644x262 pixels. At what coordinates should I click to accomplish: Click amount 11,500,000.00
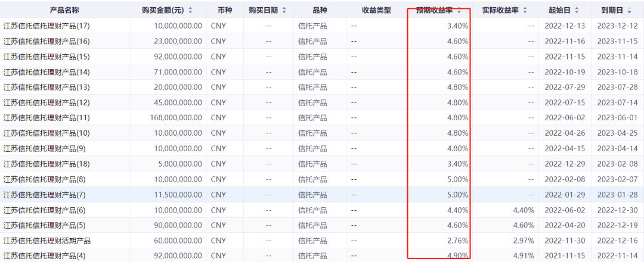coord(178,195)
